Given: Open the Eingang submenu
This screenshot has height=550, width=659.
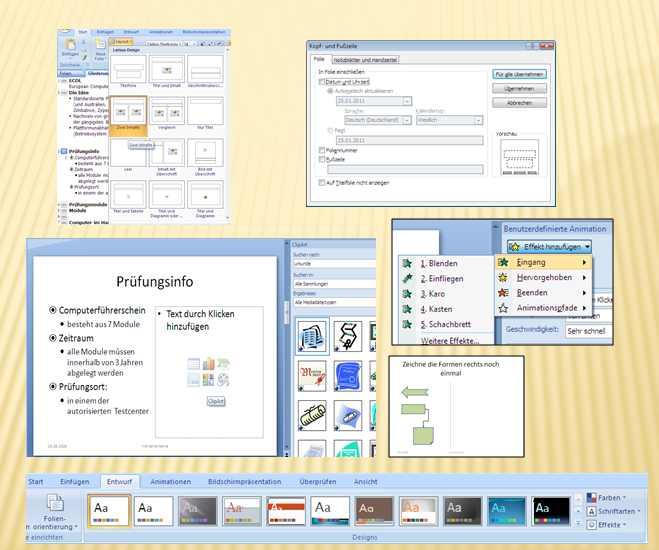Looking at the screenshot, I should pyautogui.click(x=543, y=262).
